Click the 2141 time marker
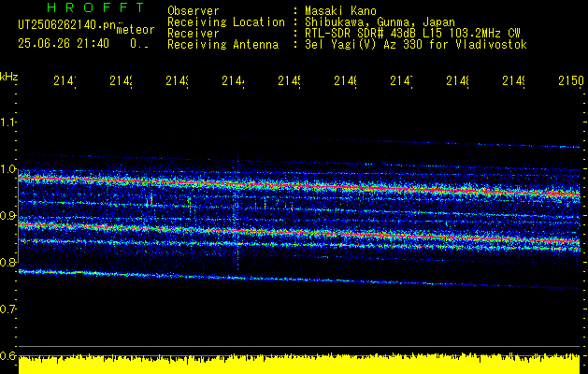This screenshot has height=374, width=588. [65, 80]
